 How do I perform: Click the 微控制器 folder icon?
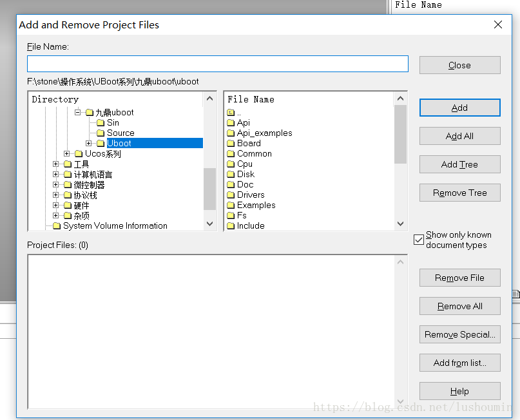coord(68,185)
